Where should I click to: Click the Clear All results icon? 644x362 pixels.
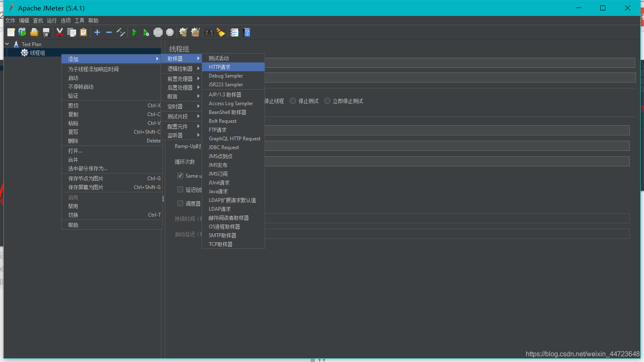click(x=195, y=32)
